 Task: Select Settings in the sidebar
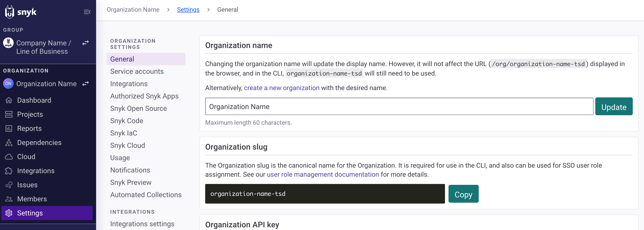click(x=47, y=213)
